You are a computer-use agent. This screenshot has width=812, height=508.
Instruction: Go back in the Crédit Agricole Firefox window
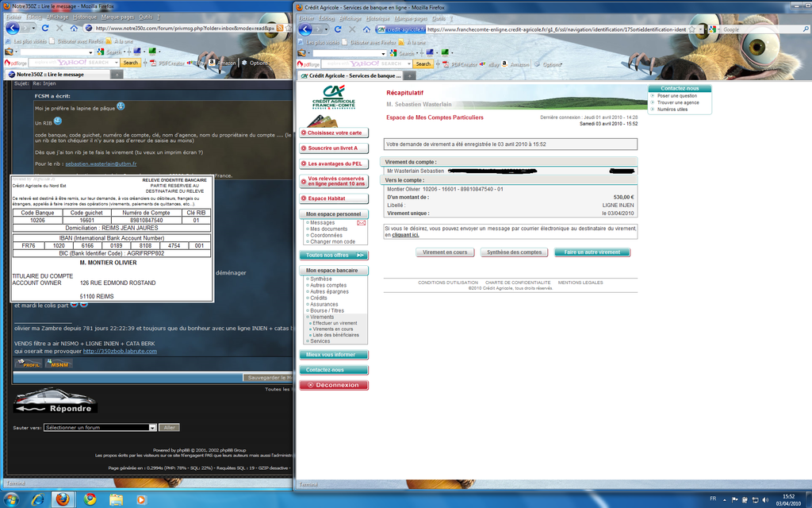(x=305, y=29)
